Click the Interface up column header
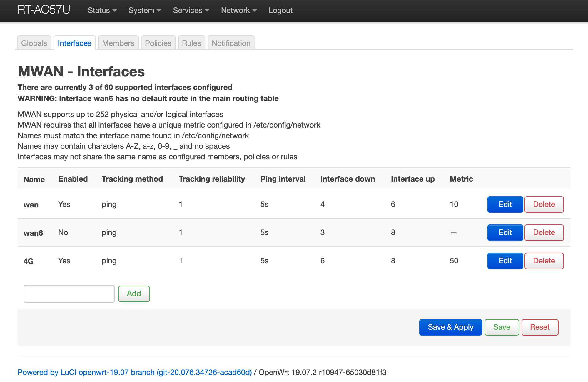The width and height of the screenshot is (588, 382). (413, 179)
